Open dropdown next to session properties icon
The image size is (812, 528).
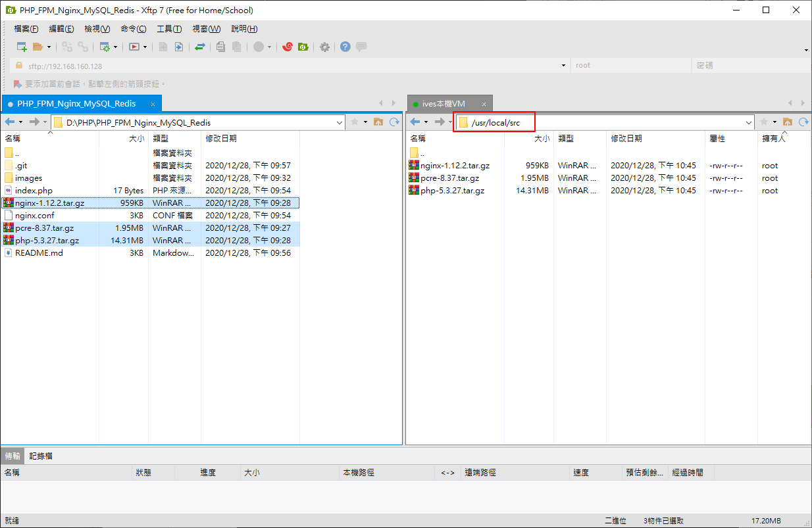pos(115,47)
